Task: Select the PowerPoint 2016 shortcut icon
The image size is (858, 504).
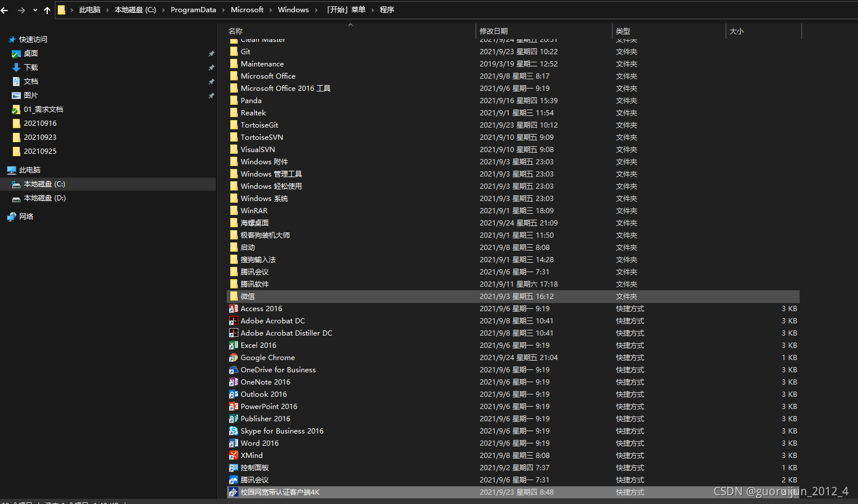Action: click(x=233, y=407)
